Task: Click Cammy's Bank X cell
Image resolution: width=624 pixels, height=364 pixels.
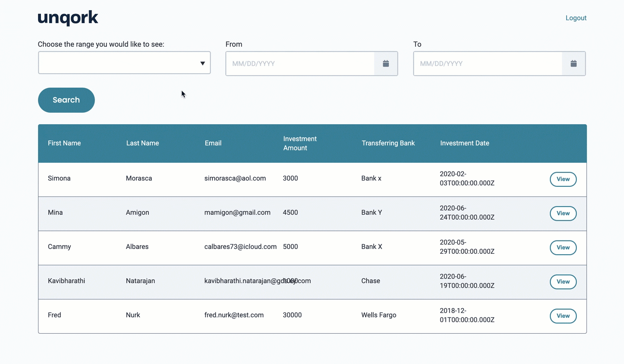Action: (x=372, y=247)
